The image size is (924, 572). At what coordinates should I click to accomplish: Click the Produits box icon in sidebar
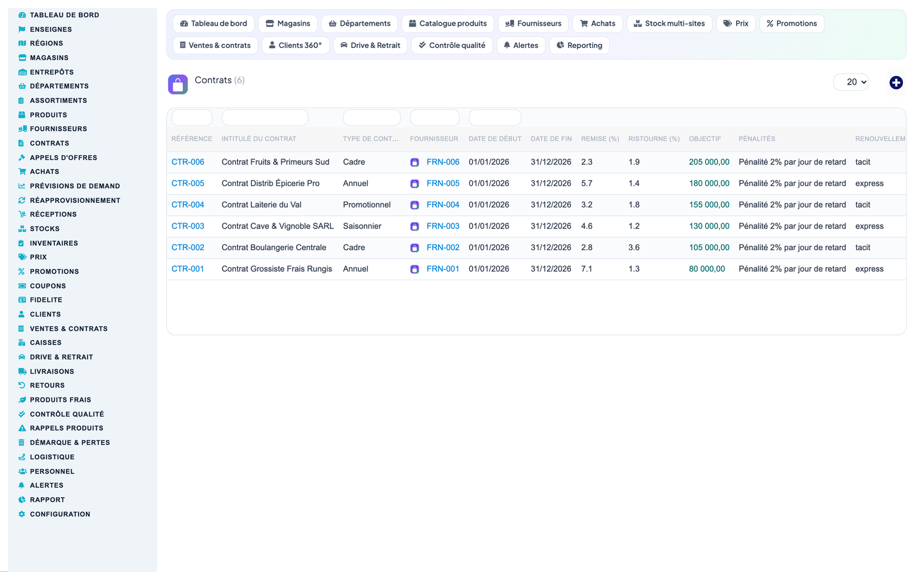point(22,115)
